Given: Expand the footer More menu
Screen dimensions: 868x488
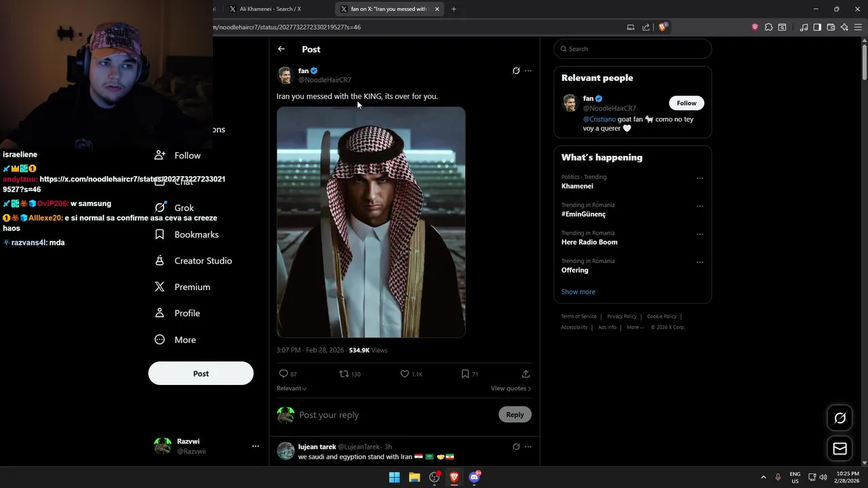Looking at the screenshot, I should [x=635, y=327].
